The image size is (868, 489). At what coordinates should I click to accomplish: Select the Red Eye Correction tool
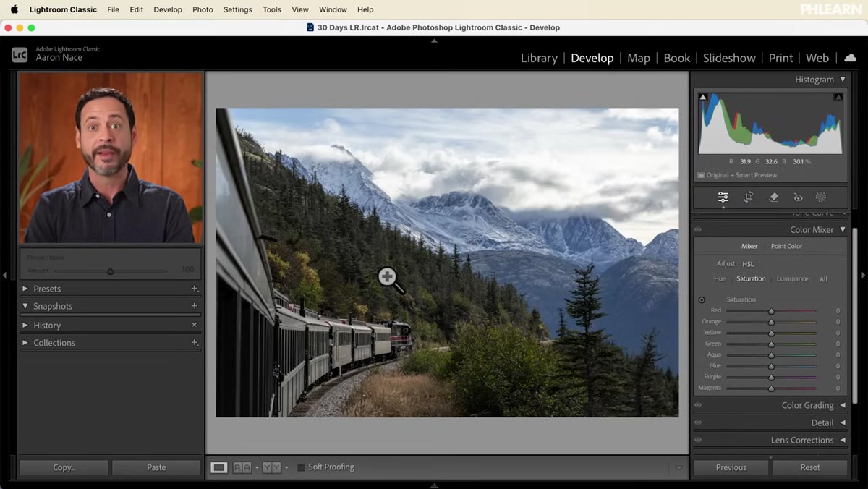pos(798,197)
